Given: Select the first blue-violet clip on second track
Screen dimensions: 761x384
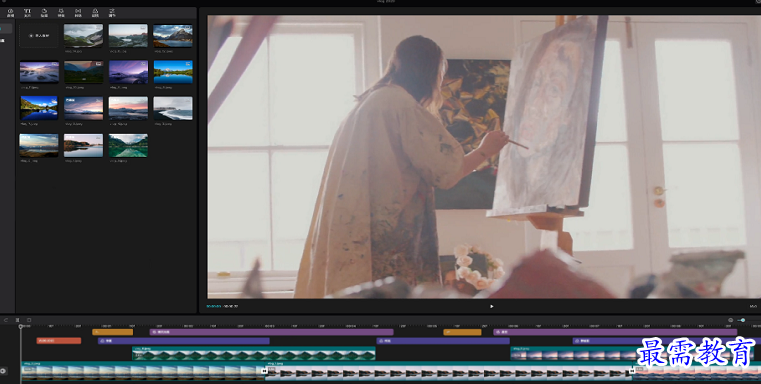Looking at the screenshot, I should coord(183,341).
